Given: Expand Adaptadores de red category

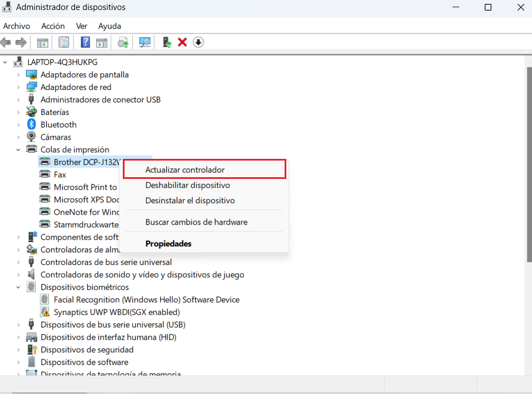Looking at the screenshot, I should tap(18, 87).
